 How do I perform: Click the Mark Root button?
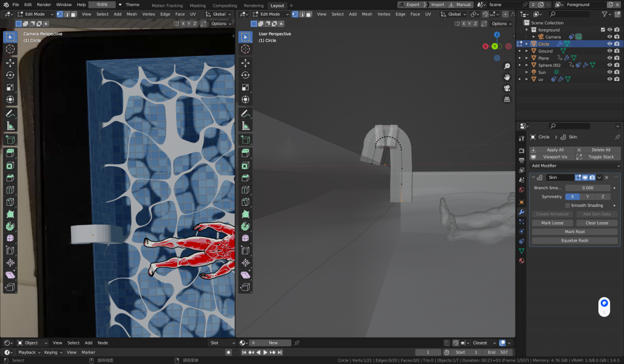575,232
